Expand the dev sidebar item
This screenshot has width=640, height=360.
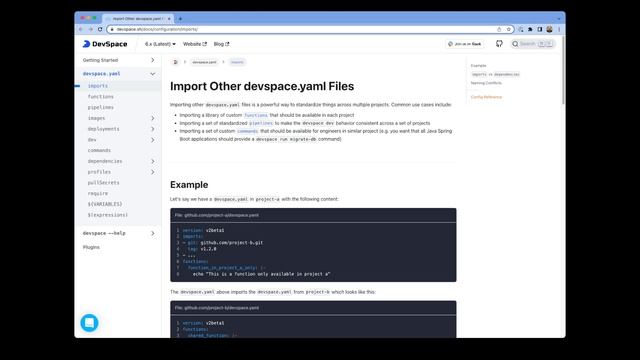point(153,140)
